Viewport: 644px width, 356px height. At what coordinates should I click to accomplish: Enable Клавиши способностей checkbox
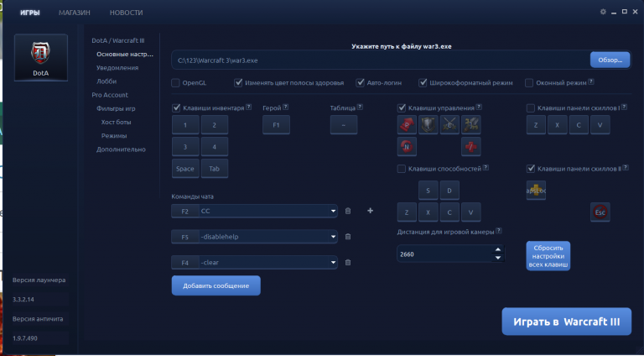(402, 169)
